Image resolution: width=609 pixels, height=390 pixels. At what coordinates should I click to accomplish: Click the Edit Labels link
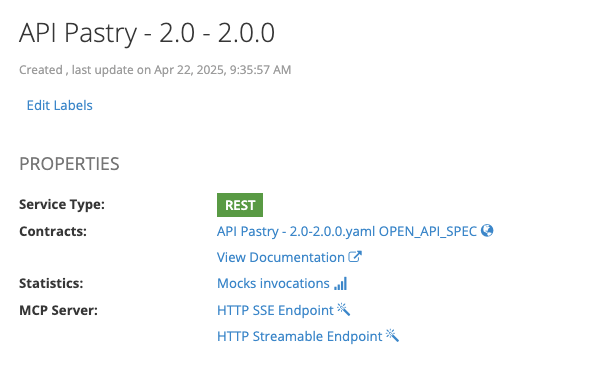pos(59,105)
